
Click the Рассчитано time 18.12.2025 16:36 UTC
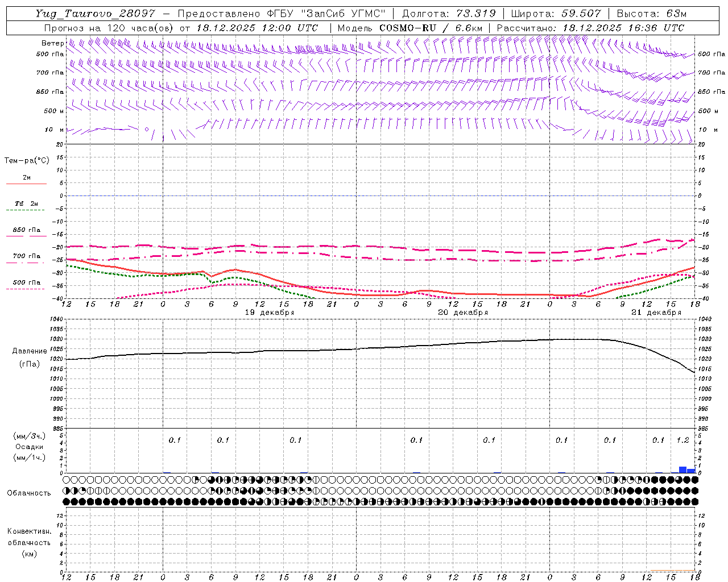tap(623, 28)
